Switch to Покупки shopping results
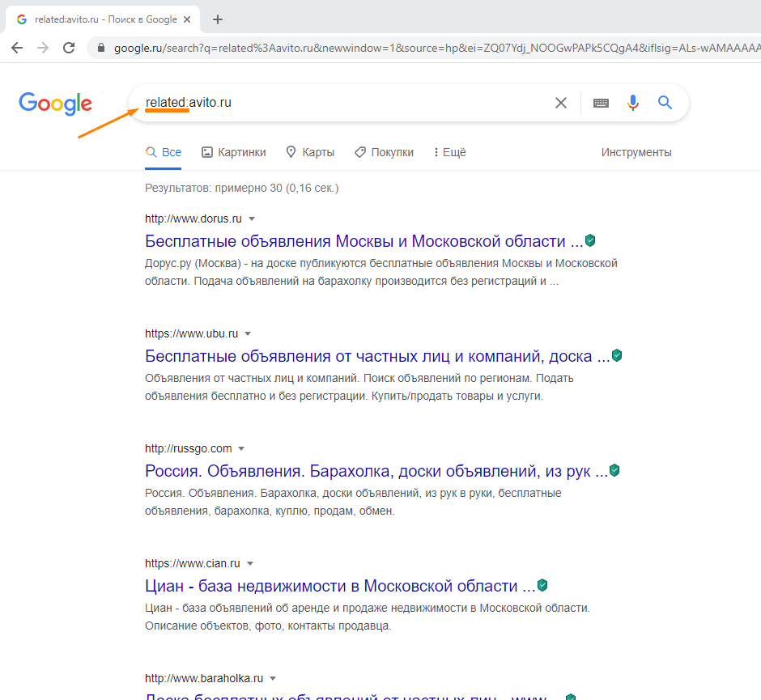Image resolution: width=761 pixels, height=700 pixels. tap(384, 152)
